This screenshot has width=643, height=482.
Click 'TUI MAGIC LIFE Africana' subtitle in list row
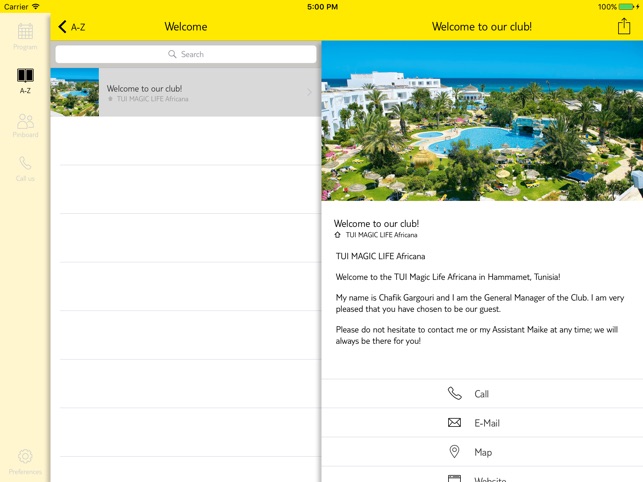153,99
